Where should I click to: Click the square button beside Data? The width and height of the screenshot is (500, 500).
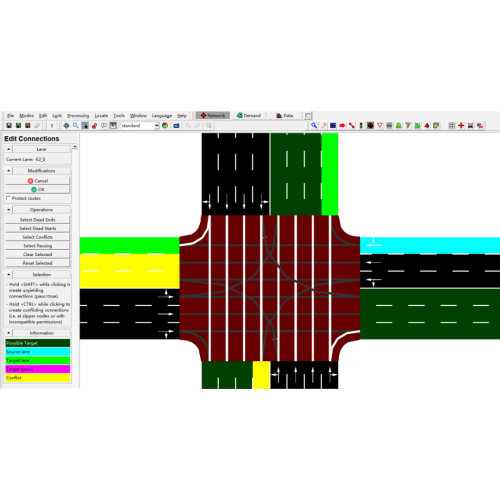pyautogui.click(x=308, y=116)
